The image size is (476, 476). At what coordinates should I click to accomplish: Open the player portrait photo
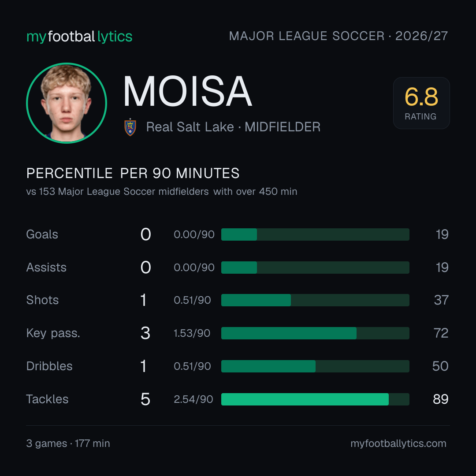coord(67,103)
